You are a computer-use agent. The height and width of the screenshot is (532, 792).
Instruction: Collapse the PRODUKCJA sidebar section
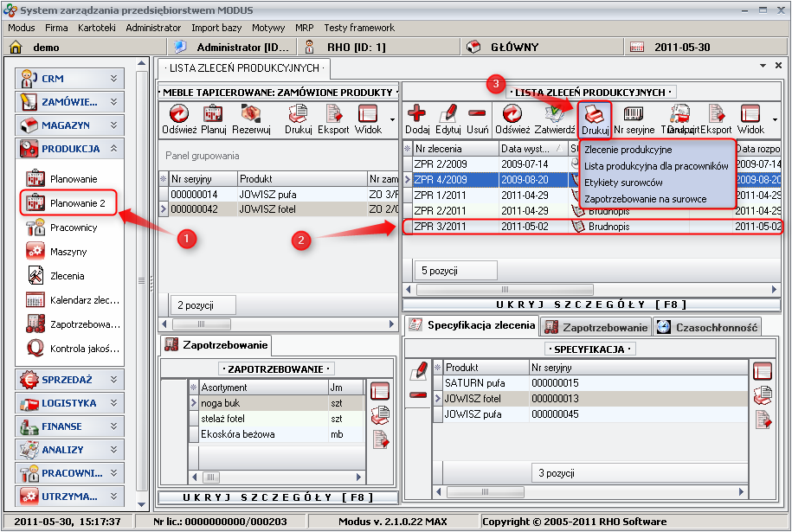(113, 149)
